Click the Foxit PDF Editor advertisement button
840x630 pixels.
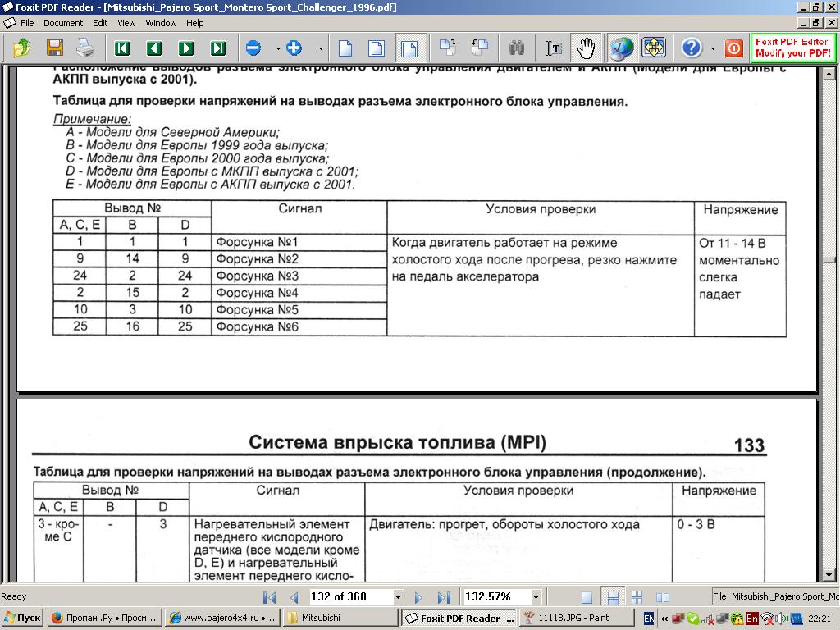(x=792, y=48)
